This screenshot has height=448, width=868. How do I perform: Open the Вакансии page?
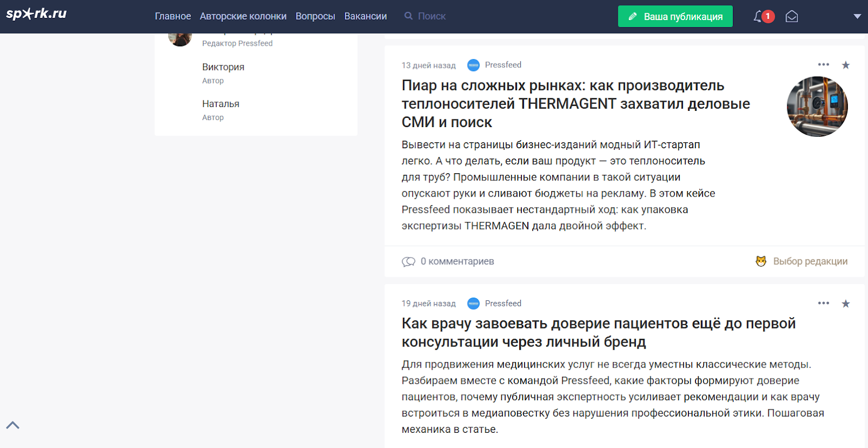365,16
